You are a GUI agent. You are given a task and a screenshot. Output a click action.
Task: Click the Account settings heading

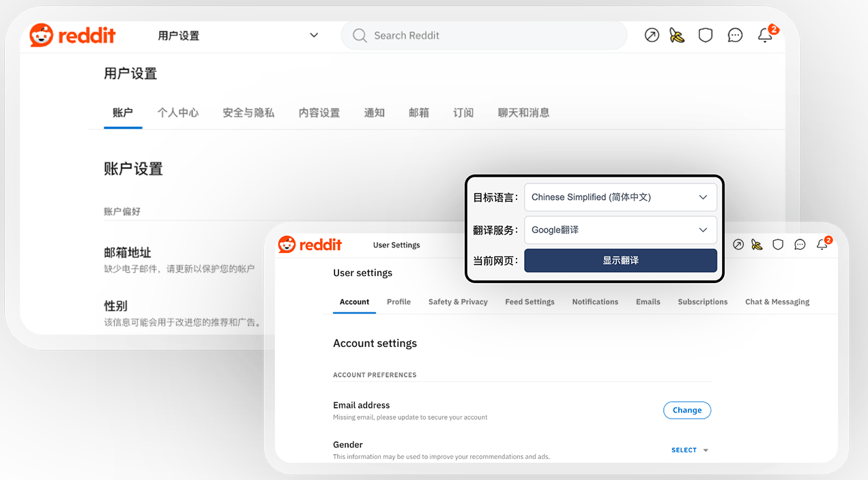375,344
